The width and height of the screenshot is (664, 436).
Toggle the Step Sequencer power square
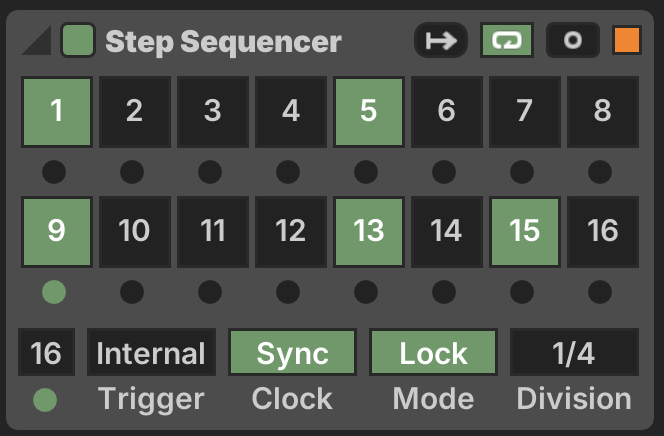pos(78,40)
